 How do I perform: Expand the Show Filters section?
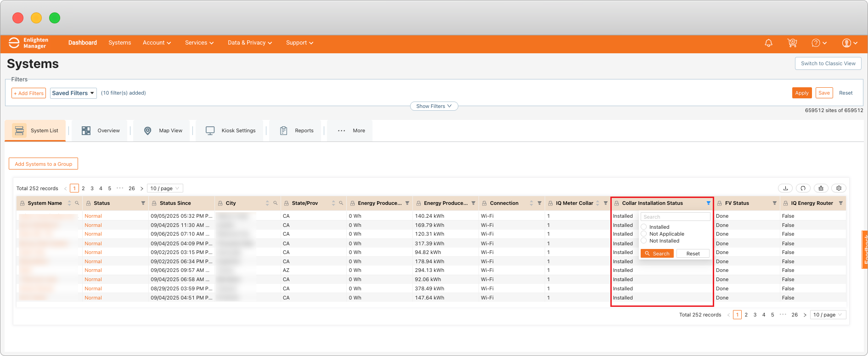(434, 106)
